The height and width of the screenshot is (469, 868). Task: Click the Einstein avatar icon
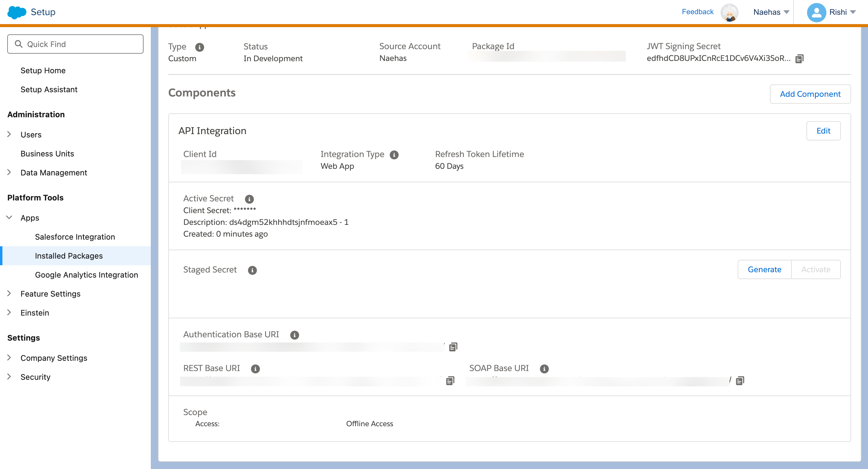(x=729, y=12)
